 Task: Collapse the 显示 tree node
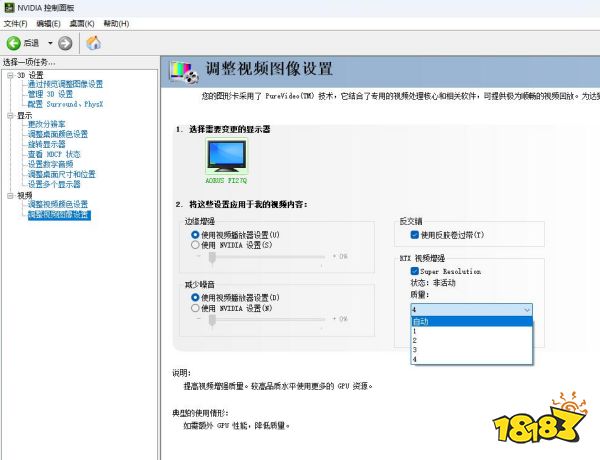click(x=10, y=115)
